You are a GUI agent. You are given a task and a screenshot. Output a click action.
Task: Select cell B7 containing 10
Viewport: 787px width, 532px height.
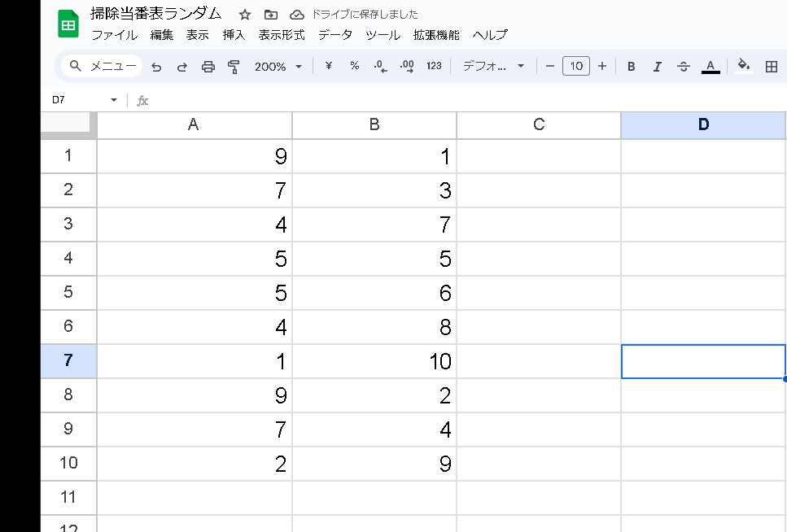(x=374, y=361)
